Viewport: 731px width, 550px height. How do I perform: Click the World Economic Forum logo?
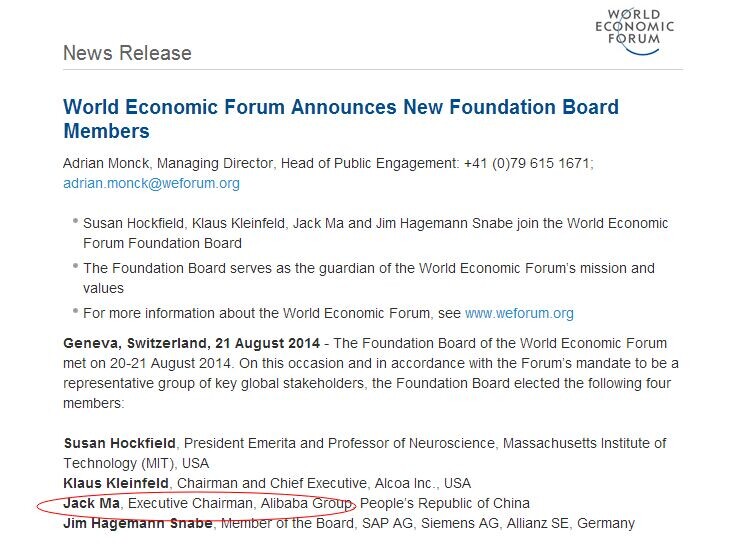[x=634, y=31]
